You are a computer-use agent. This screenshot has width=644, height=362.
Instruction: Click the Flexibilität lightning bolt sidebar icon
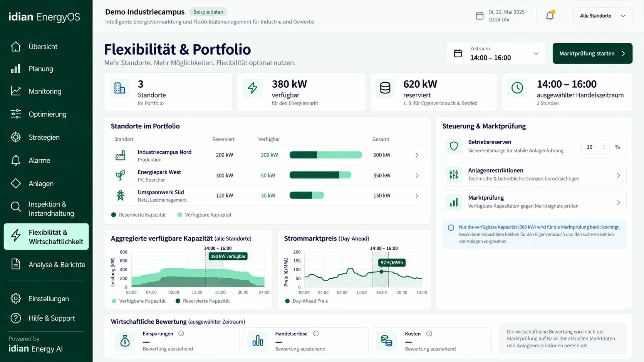16,235
